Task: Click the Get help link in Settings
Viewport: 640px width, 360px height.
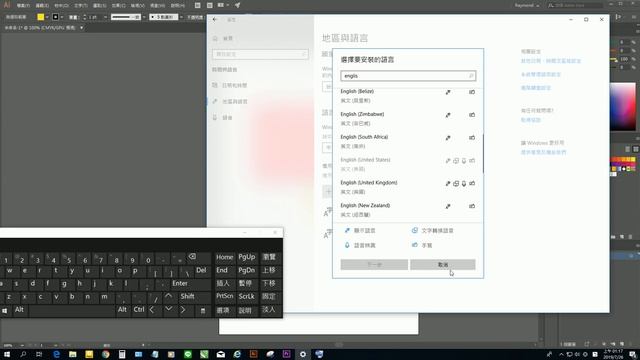Action: pos(531,120)
